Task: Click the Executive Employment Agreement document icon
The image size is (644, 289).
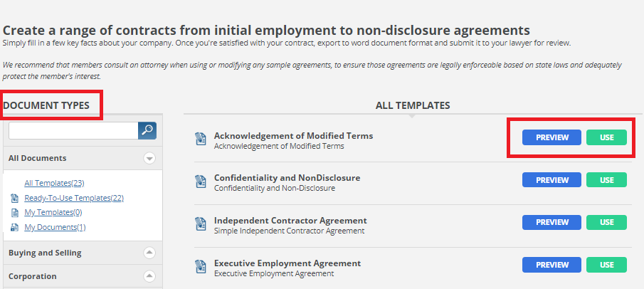Action: pyautogui.click(x=201, y=266)
